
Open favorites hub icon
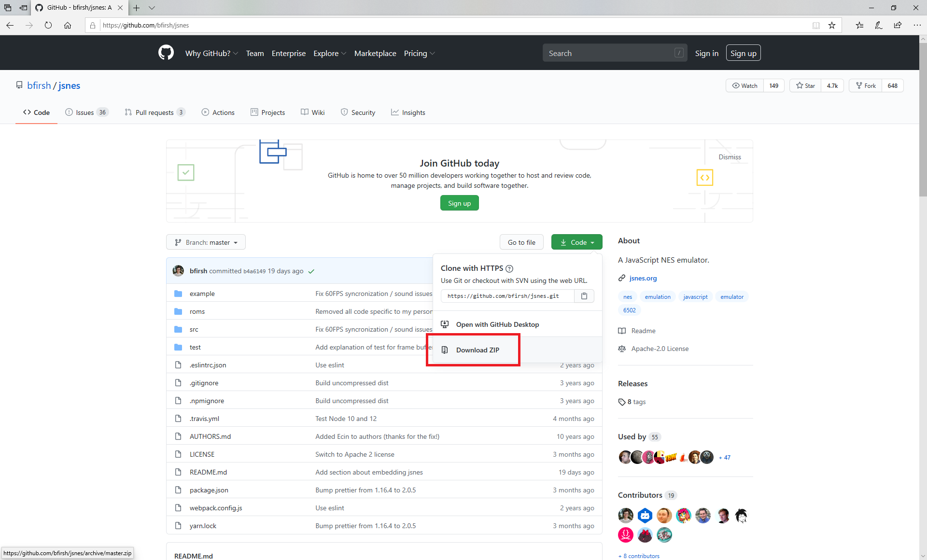point(860,25)
